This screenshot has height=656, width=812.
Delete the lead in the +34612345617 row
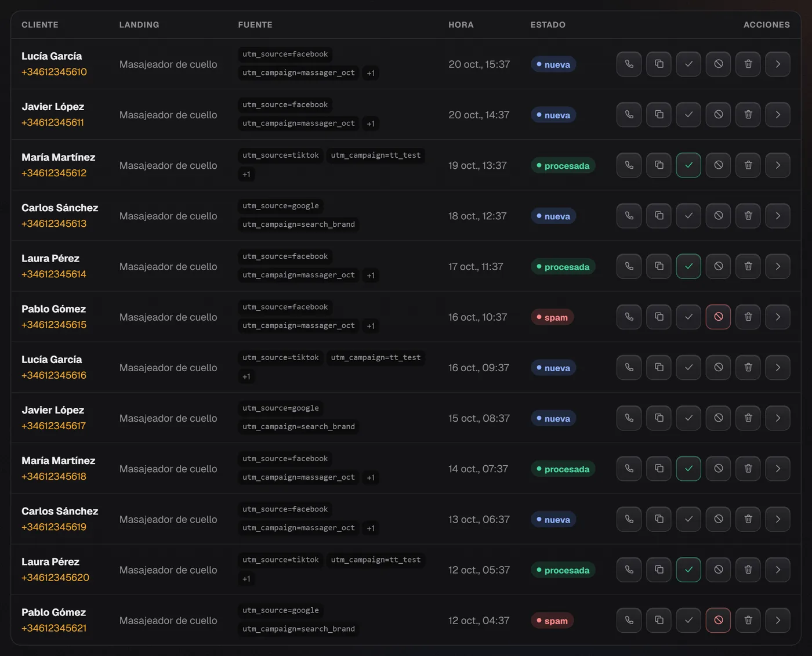click(748, 418)
